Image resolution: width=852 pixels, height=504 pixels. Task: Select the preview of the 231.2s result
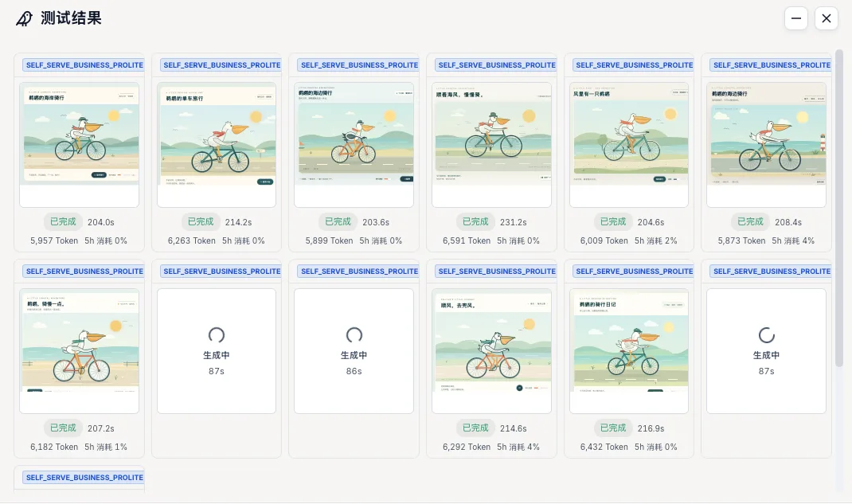point(492,144)
